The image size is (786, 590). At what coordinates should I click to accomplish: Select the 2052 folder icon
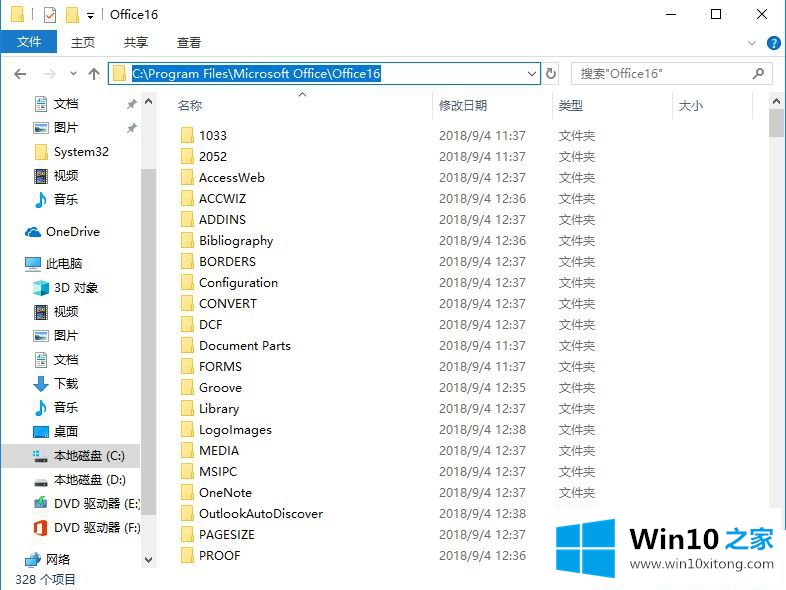187,156
